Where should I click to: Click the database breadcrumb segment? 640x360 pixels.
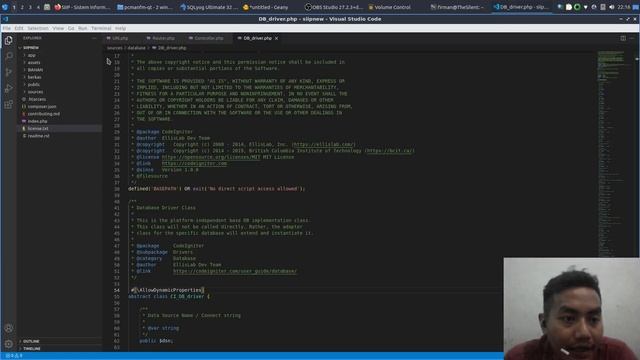click(137, 48)
